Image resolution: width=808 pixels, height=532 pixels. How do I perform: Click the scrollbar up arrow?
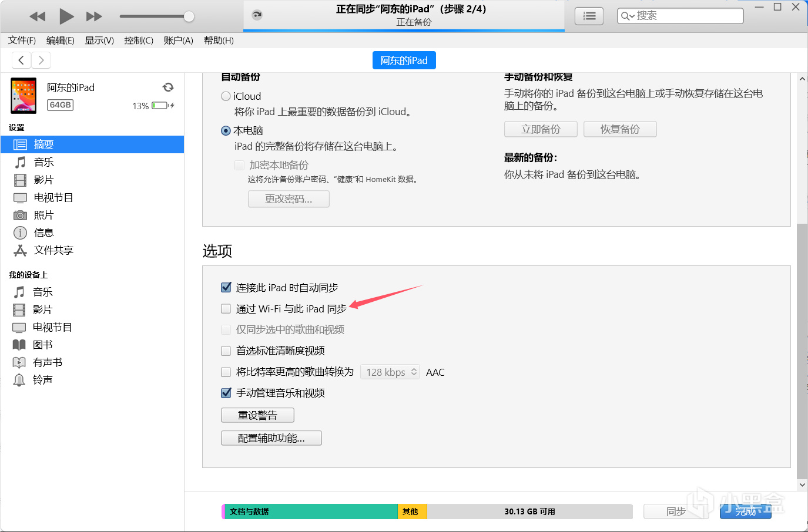click(802, 79)
